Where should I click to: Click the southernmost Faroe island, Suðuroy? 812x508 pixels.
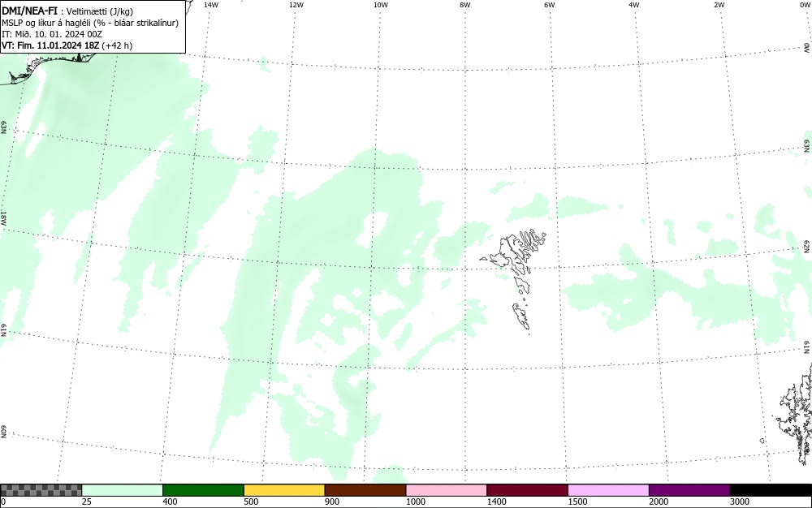point(521,316)
